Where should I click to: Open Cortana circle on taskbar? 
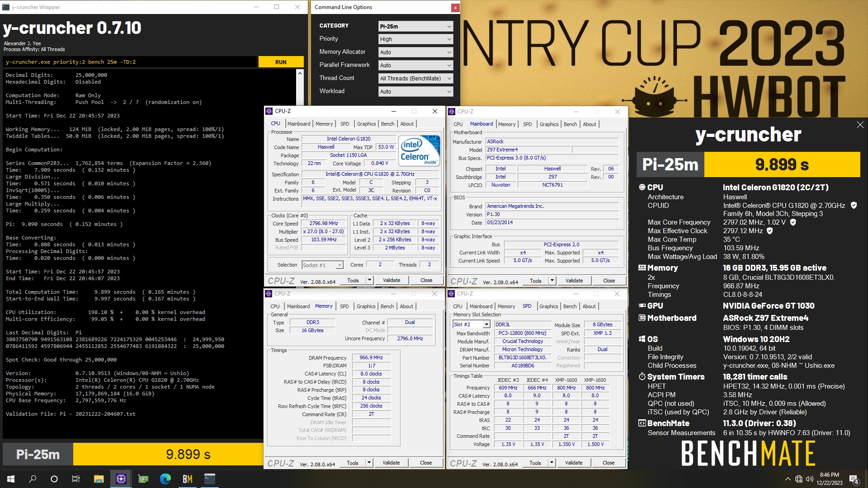point(54,479)
